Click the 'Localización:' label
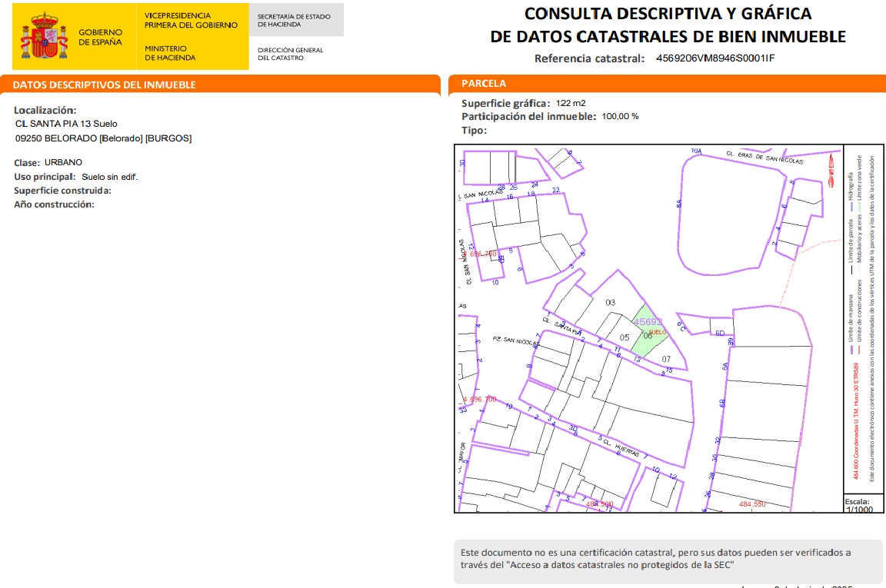Image resolution: width=886 pixels, height=588 pixels. tap(45, 110)
